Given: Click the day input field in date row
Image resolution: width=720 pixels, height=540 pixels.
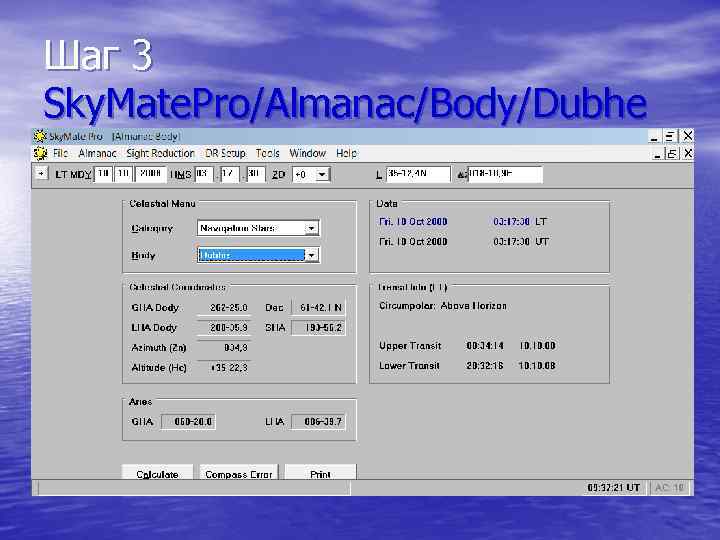Looking at the screenshot, I should 123,174.
